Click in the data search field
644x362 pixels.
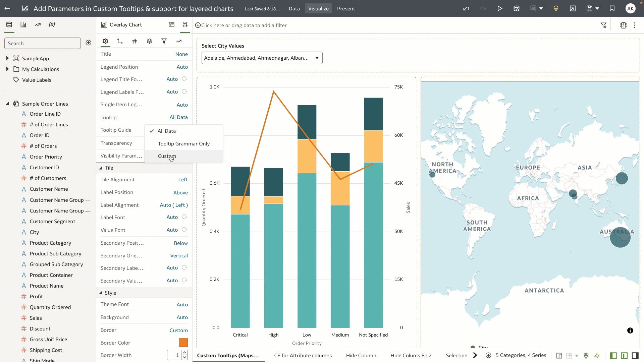click(43, 43)
